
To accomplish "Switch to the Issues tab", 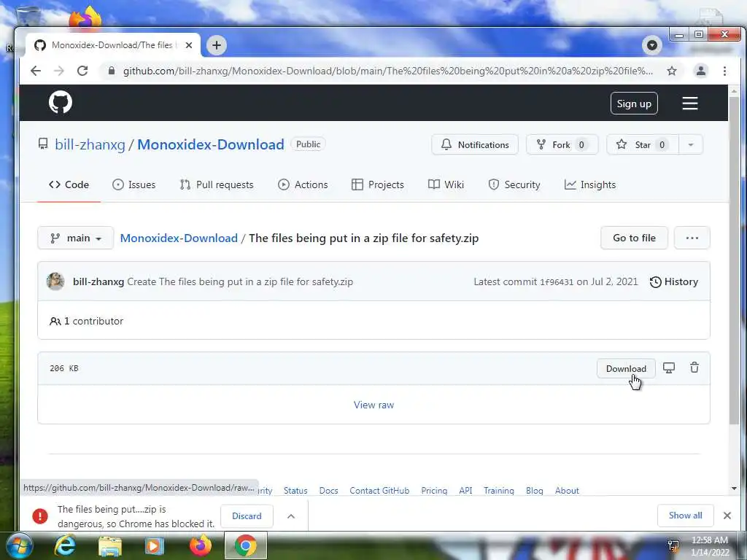I will [134, 184].
